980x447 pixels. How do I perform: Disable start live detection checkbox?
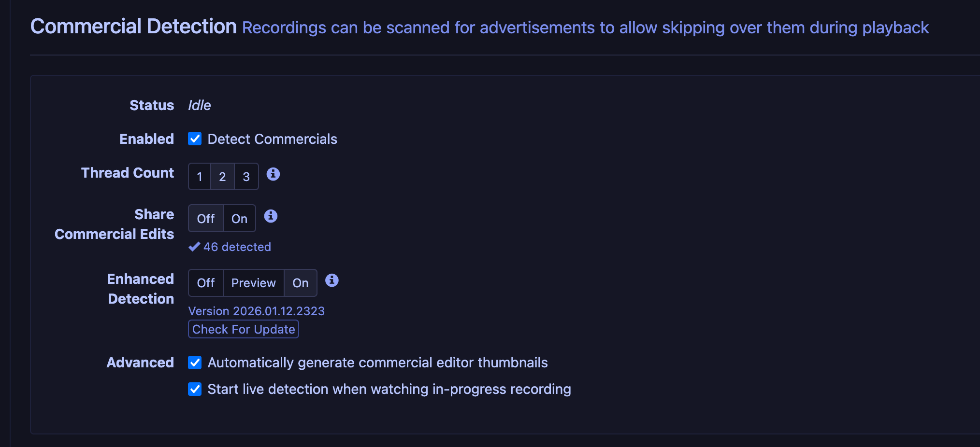coord(195,389)
